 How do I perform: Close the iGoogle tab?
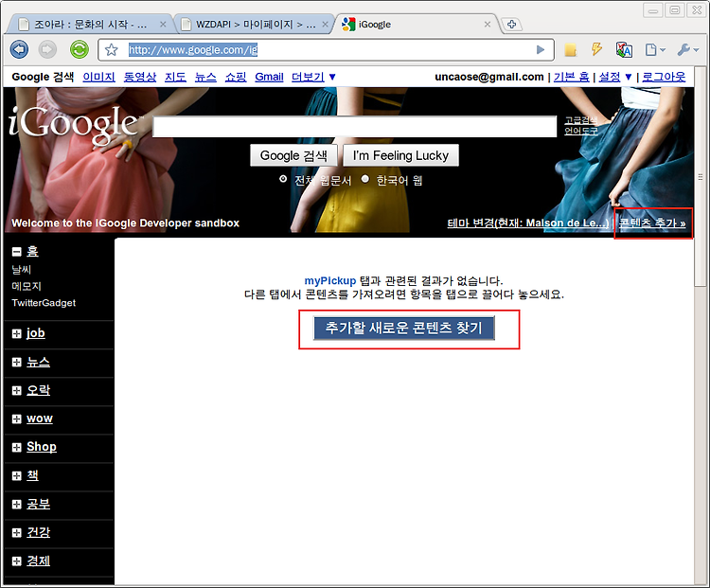(488, 25)
